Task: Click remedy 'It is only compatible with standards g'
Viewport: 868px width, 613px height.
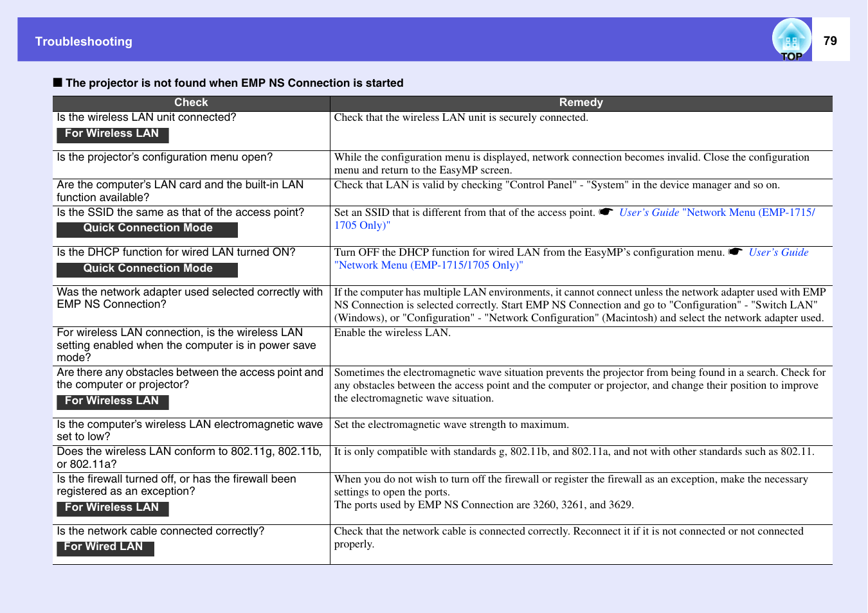Action: tap(574, 452)
